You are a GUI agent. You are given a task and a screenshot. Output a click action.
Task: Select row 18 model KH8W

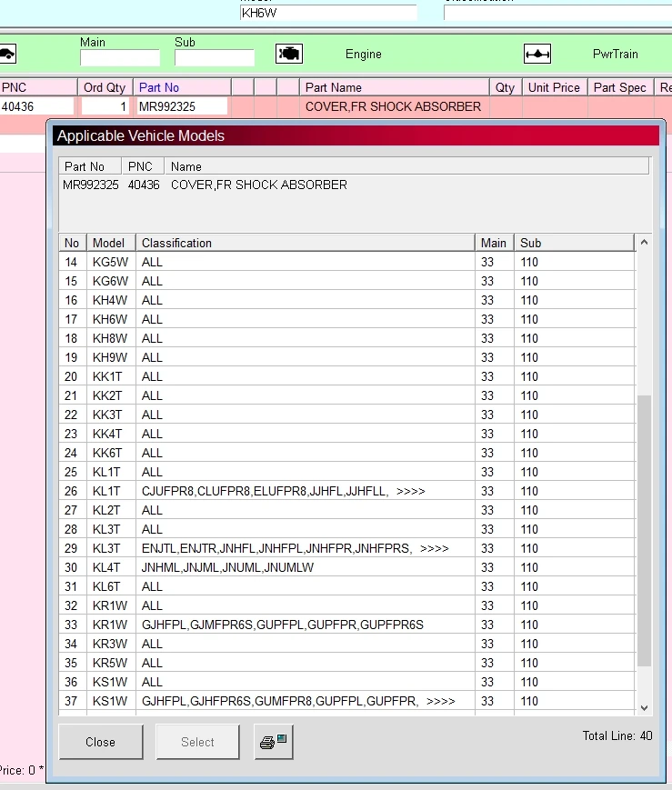(346, 338)
